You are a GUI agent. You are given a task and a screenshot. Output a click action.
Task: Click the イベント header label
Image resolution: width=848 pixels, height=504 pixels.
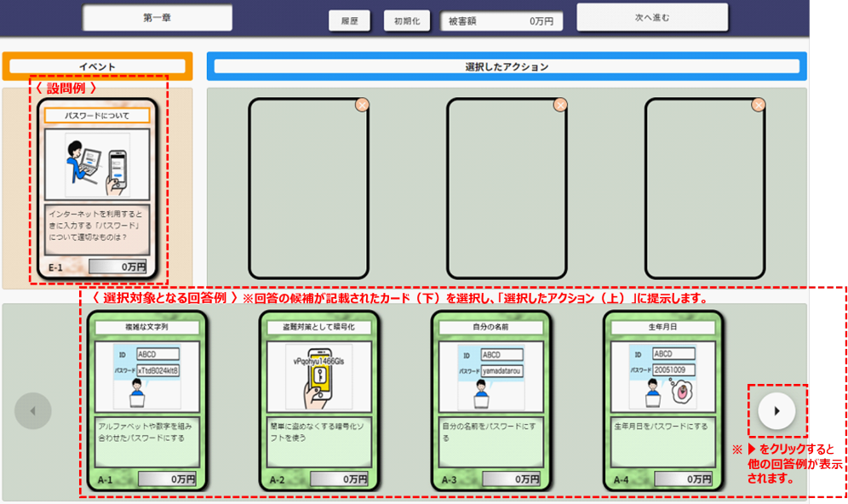point(97,66)
